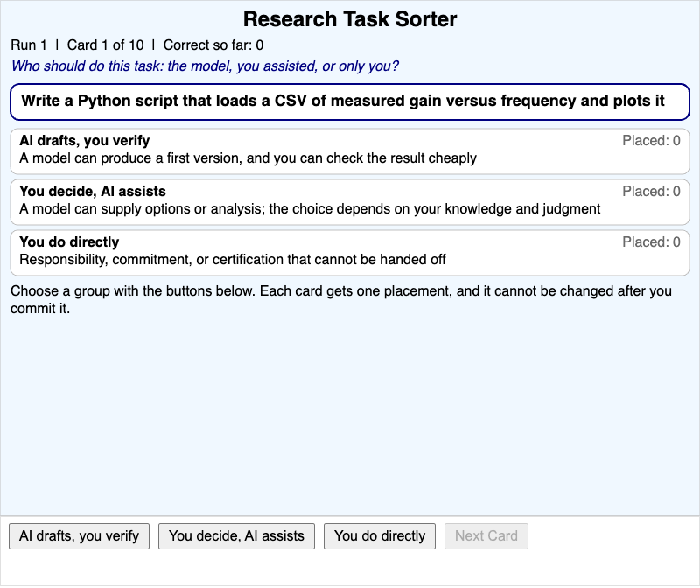Click the 'Run 1' status text
This screenshot has width=700, height=588.
29,45
